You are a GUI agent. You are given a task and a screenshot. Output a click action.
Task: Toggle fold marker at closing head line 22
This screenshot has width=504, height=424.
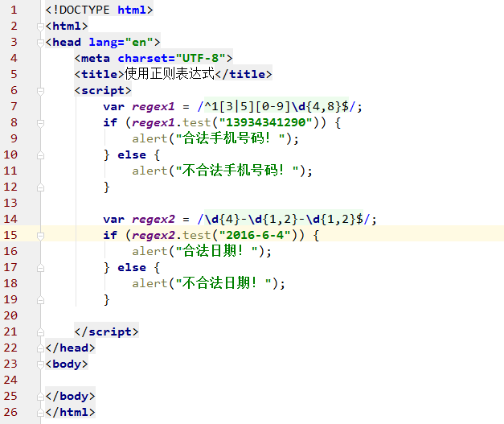(40, 348)
